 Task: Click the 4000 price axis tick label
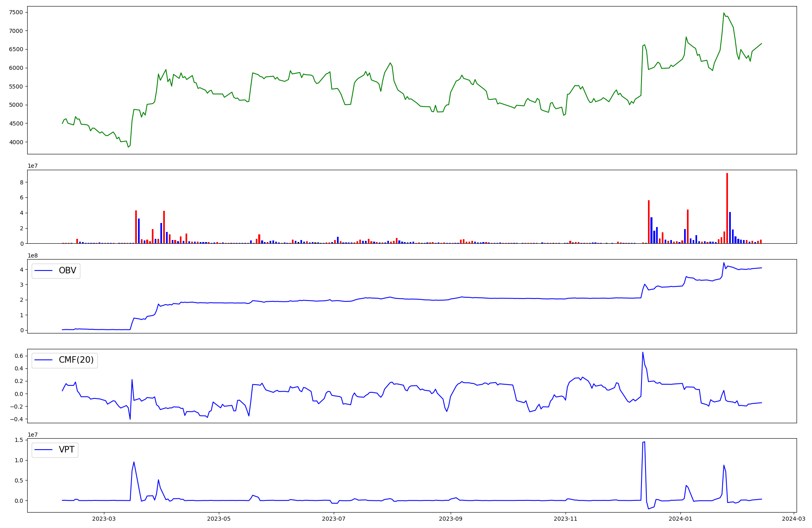[16, 142]
